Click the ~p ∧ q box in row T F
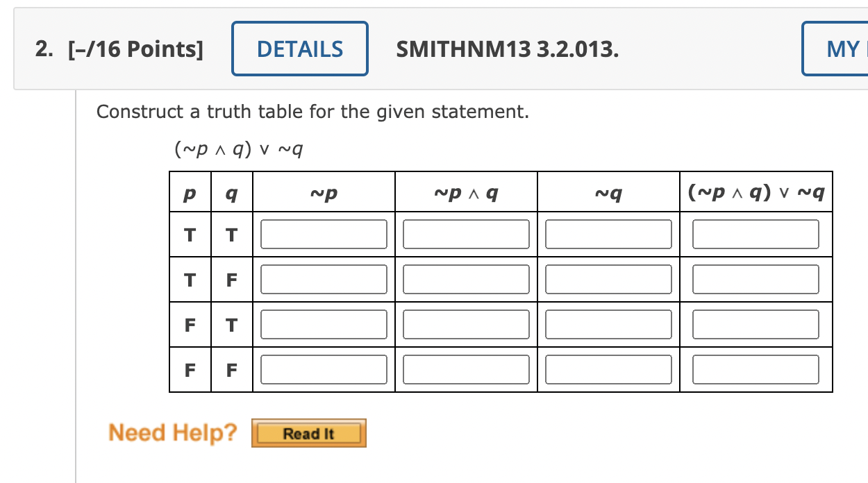The height and width of the screenshot is (483, 868). tap(466, 279)
